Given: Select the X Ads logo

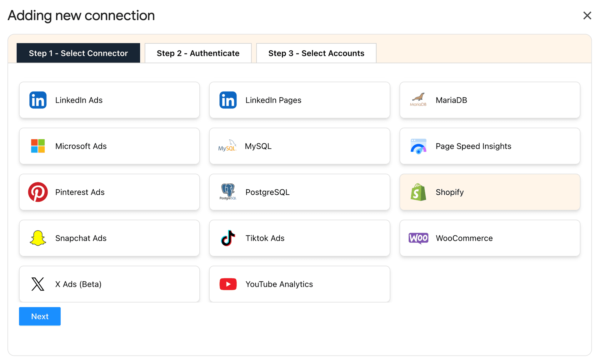Looking at the screenshot, I should coord(38,284).
